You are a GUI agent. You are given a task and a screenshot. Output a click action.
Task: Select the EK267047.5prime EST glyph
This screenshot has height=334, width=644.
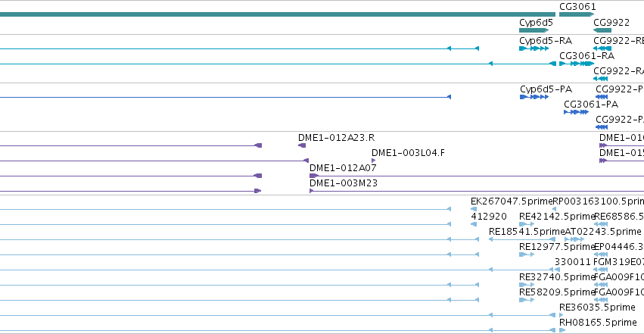[x=474, y=209]
